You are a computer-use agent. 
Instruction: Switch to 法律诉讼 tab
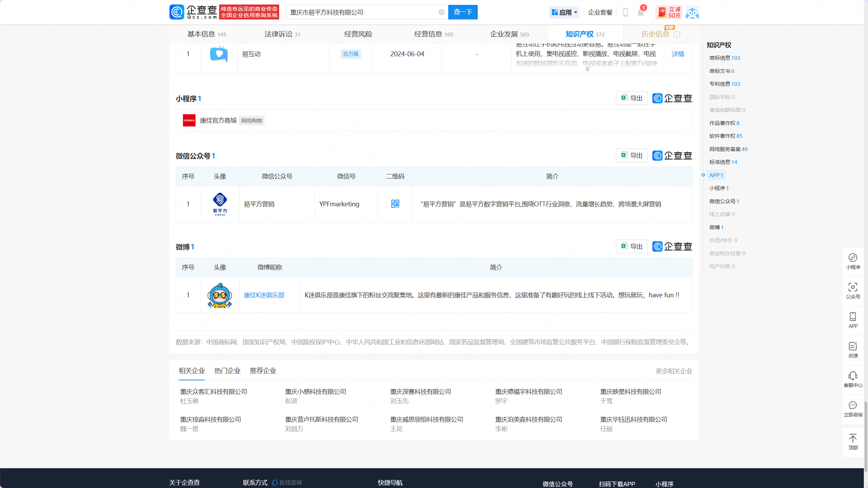(282, 34)
